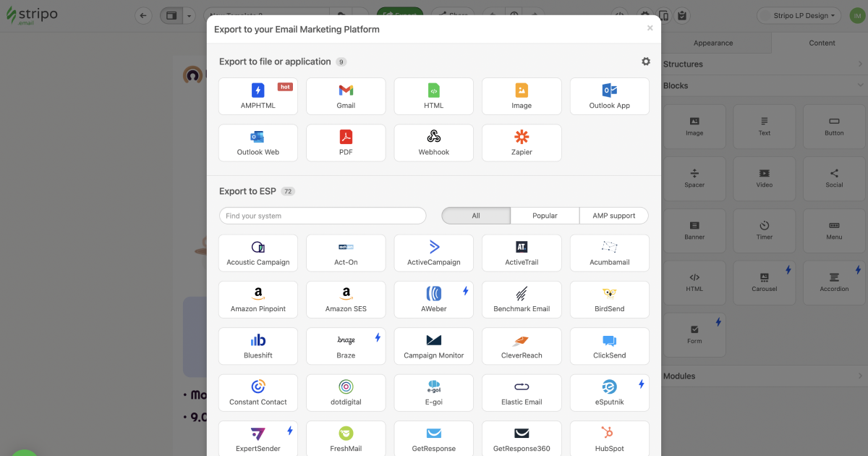The image size is (868, 456).
Task: Pick the Outlook App export
Action: (610, 96)
